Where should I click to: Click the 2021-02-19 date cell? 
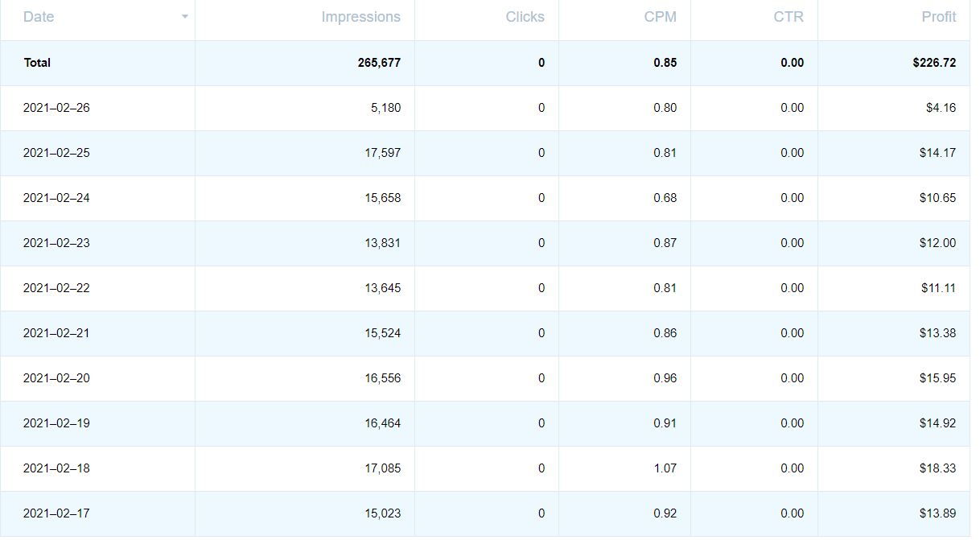tap(56, 423)
